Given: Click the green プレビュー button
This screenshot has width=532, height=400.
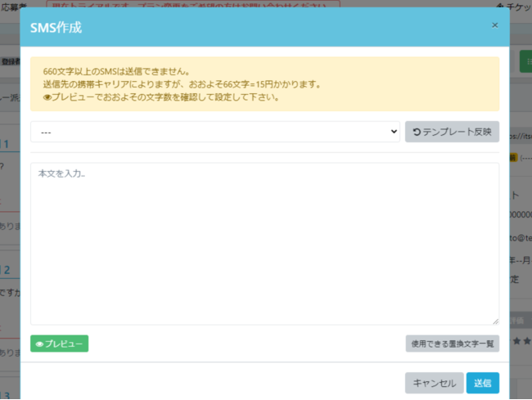Looking at the screenshot, I should (x=59, y=344).
